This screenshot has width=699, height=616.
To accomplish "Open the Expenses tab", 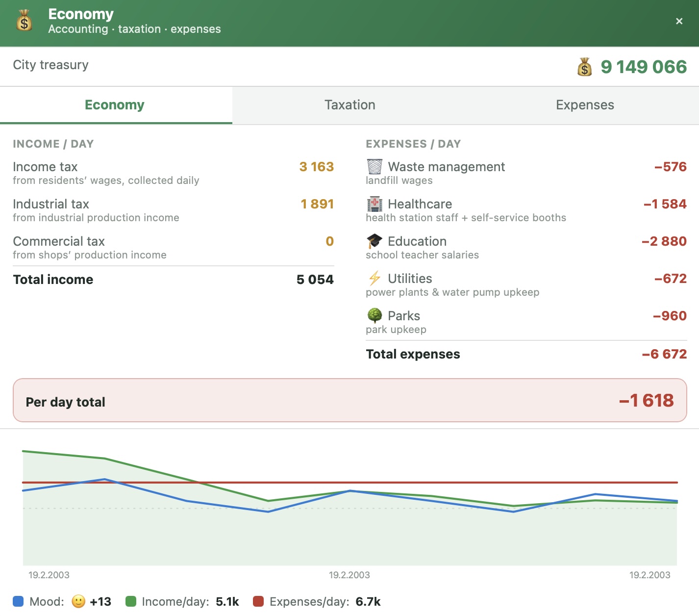I will (584, 105).
